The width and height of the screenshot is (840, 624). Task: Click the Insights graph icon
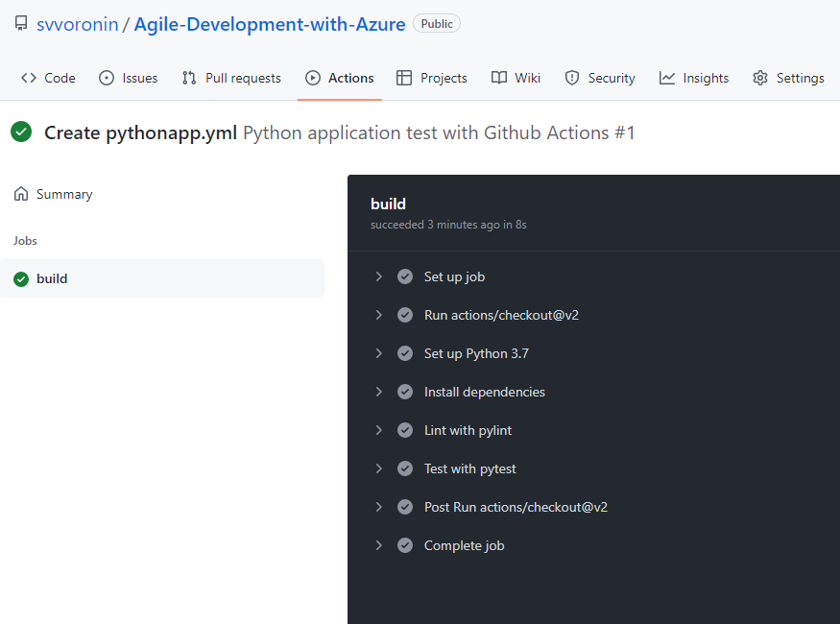pos(667,78)
